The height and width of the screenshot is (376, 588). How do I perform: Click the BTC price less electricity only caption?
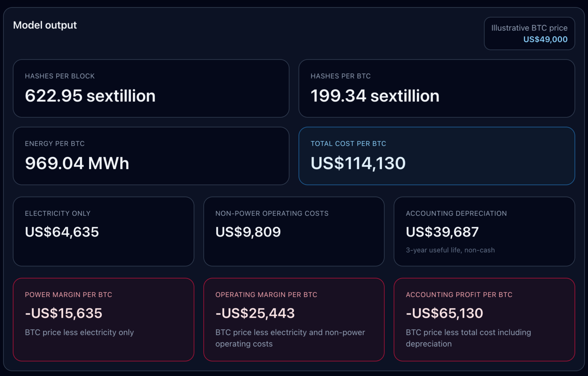tap(79, 332)
